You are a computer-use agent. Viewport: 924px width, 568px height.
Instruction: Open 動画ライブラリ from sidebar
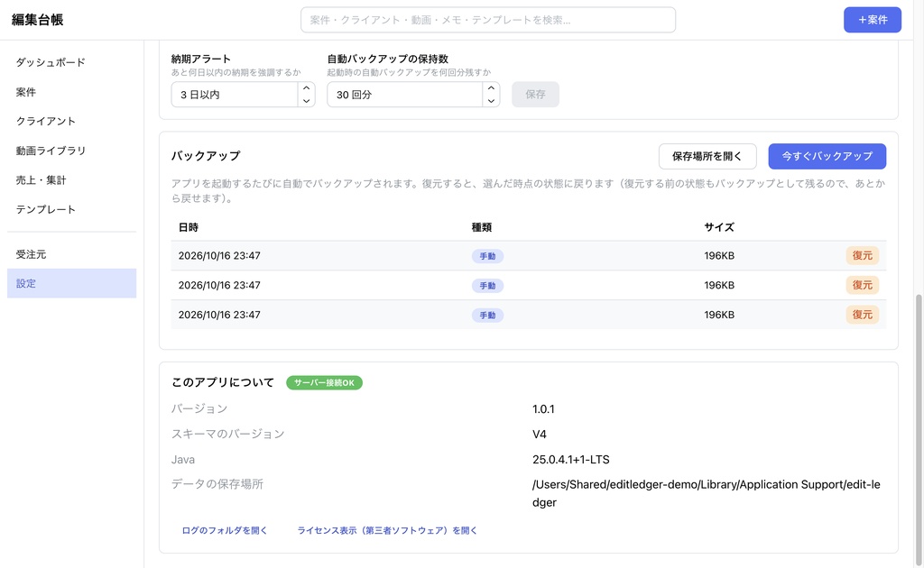click(x=71, y=151)
